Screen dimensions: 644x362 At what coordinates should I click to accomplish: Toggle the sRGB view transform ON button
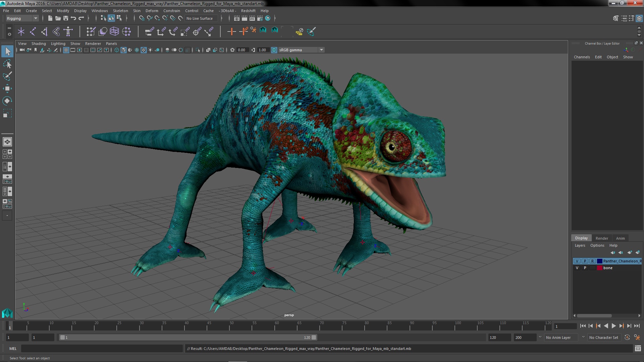pos(274,50)
